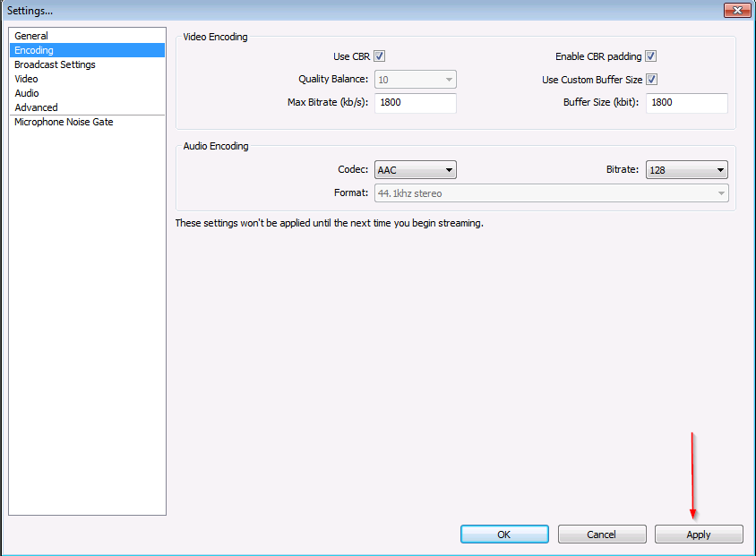Select the Encoding category
Screen dimensions: 756x556
(x=34, y=50)
